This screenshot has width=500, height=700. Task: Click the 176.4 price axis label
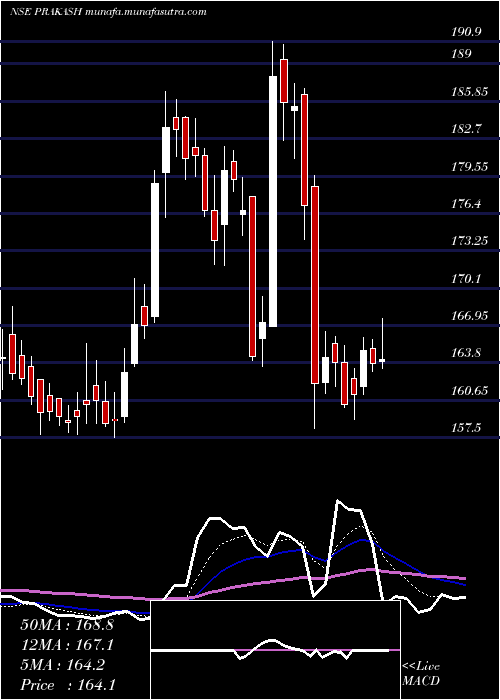[468, 204]
